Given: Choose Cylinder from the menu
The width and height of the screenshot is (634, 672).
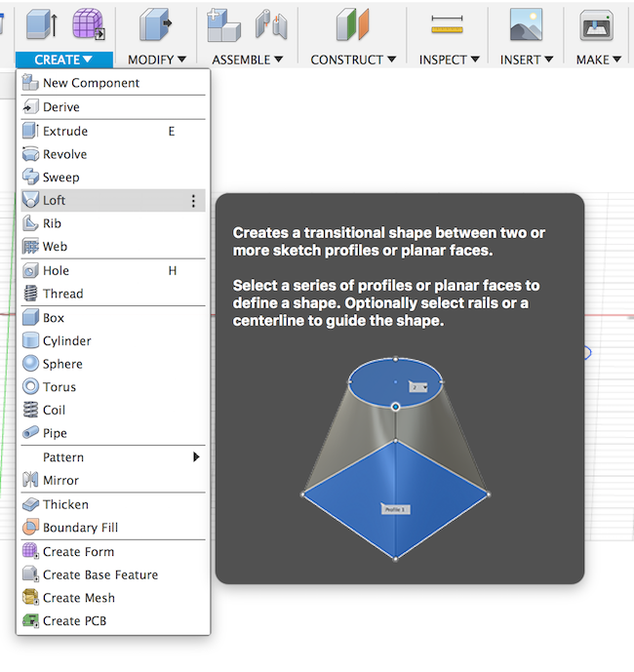Looking at the screenshot, I should point(113,340).
